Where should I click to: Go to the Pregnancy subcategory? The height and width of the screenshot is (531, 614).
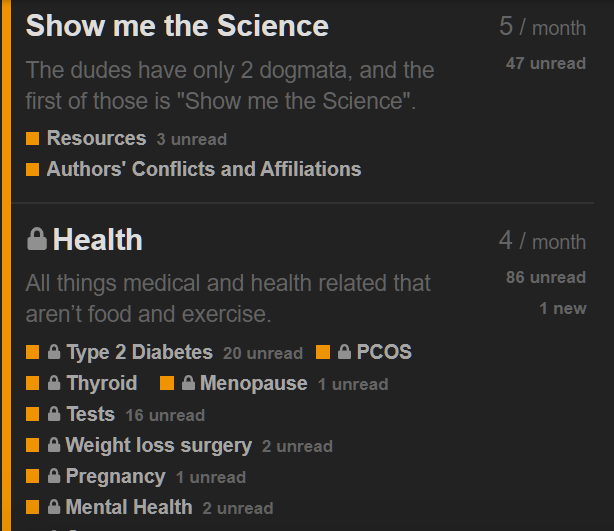point(116,476)
